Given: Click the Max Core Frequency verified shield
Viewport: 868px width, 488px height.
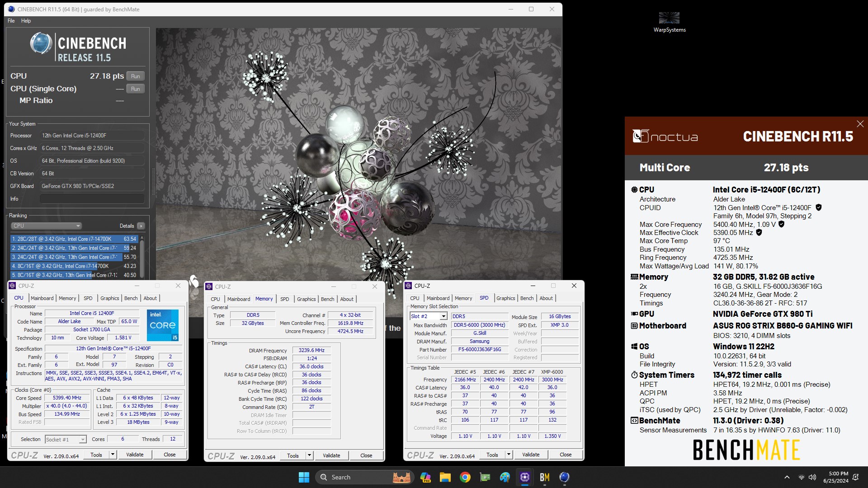Looking at the screenshot, I should coord(781,224).
